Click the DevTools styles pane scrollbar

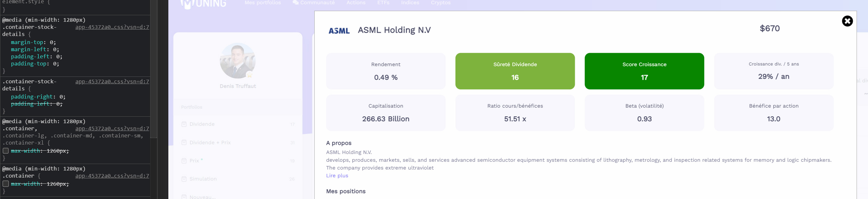[154, 67]
